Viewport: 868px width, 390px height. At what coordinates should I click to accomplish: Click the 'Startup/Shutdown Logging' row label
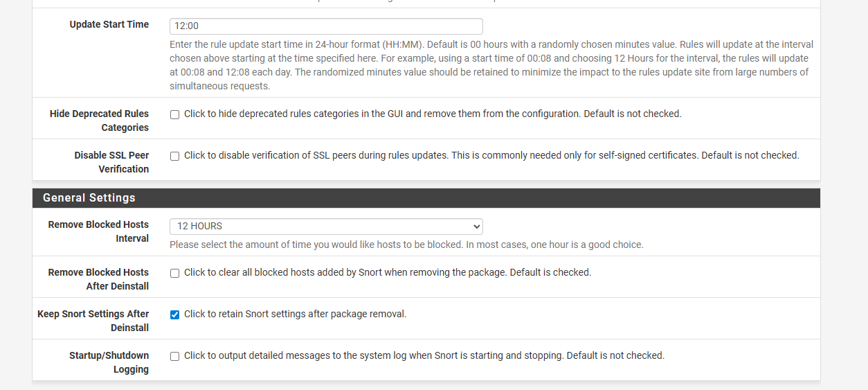[109, 362]
